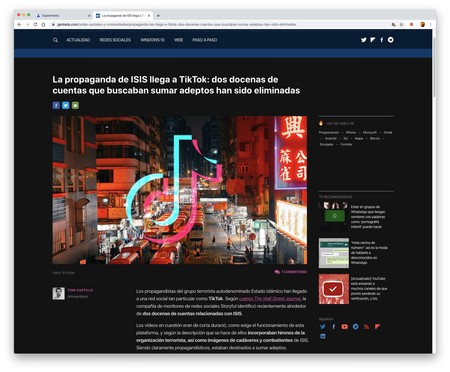Share article via Facebook button under title
The width and height of the screenshot is (450, 372).
[56, 105]
